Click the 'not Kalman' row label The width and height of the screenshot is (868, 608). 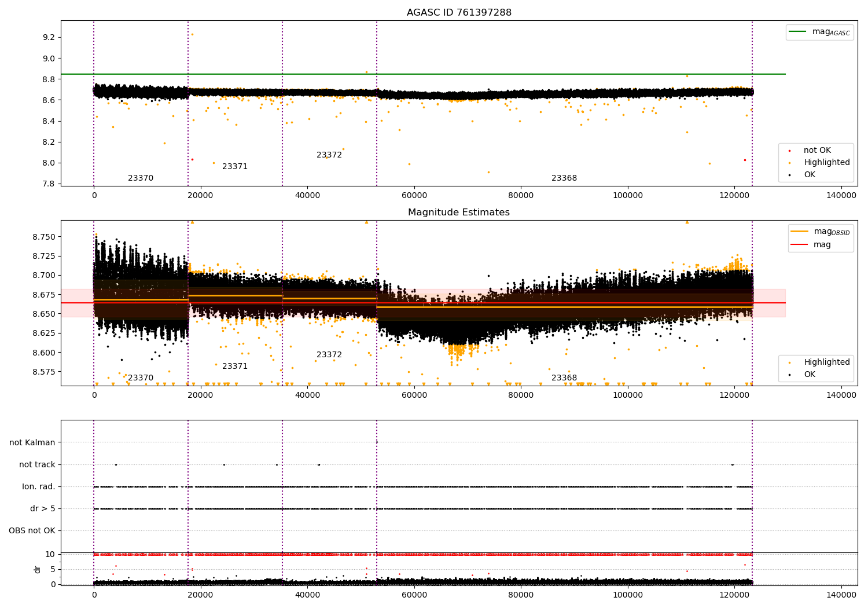pos(32,442)
